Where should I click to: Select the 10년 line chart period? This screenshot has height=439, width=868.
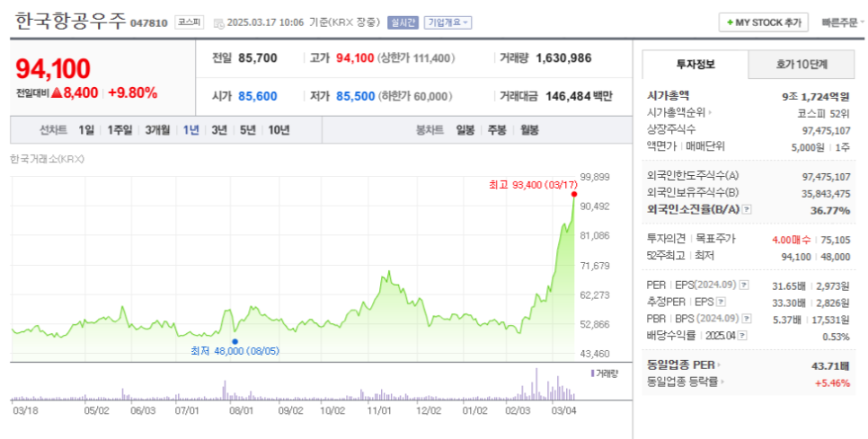[279, 130]
